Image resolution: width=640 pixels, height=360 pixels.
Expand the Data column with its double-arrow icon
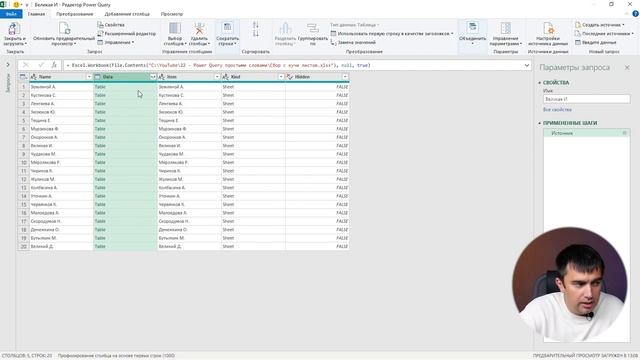(x=153, y=77)
